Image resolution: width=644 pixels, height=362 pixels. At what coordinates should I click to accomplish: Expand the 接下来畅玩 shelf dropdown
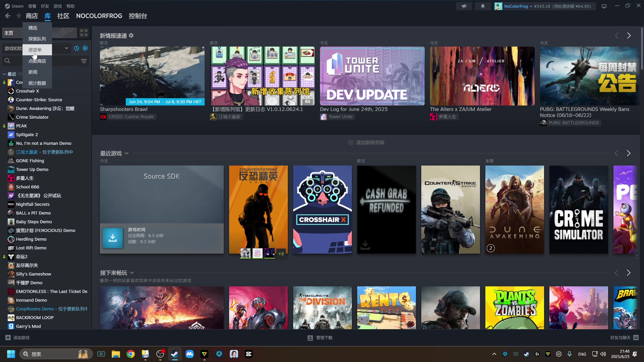point(132,273)
